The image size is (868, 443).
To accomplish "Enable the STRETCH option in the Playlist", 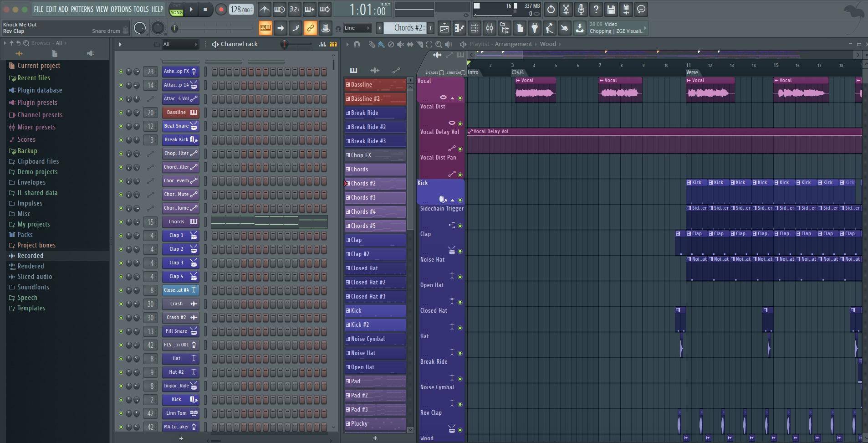I will [464, 72].
